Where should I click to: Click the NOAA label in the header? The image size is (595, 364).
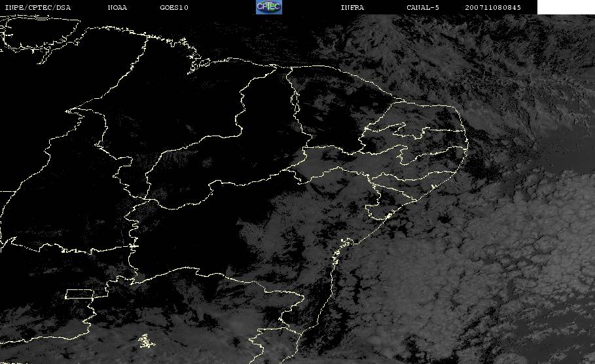(117, 7)
